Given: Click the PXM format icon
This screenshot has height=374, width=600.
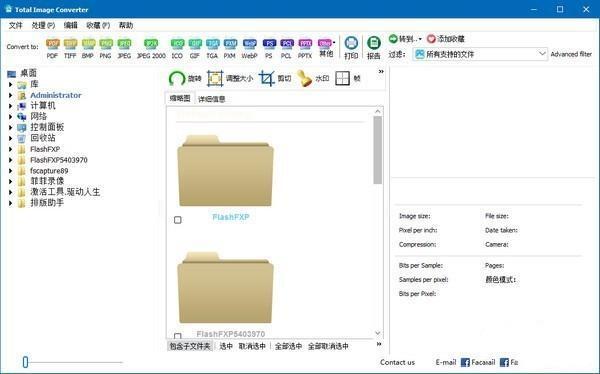Looking at the screenshot, I should coord(230,48).
